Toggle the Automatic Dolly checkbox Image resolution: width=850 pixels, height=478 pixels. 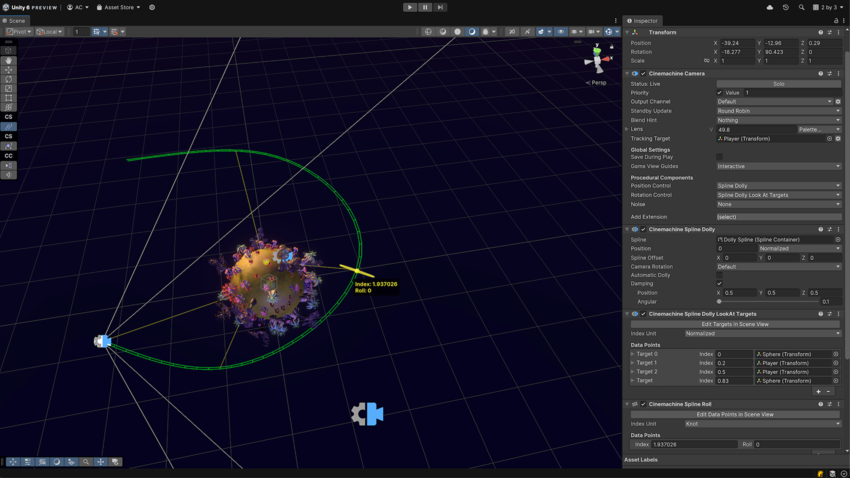pos(719,275)
